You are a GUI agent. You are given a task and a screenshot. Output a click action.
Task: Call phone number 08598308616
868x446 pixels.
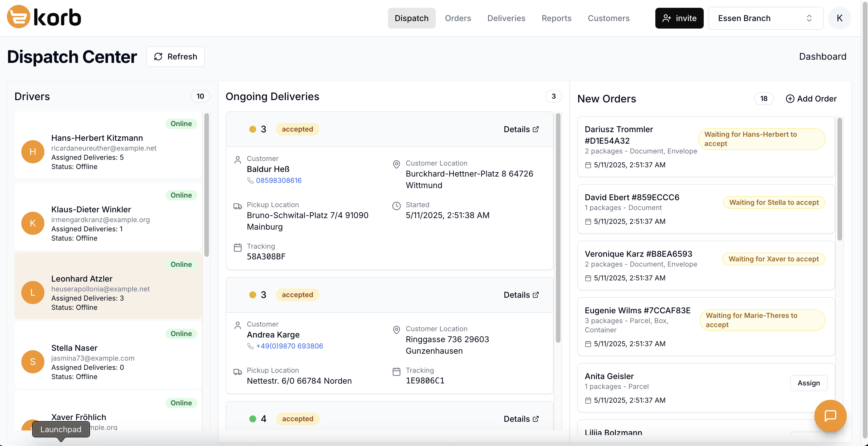click(x=279, y=181)
